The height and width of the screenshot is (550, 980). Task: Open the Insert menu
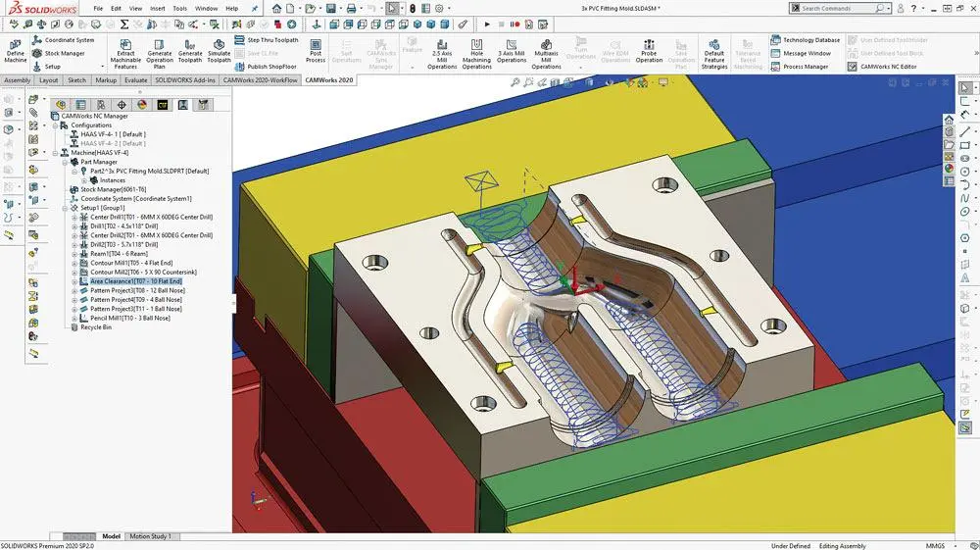pyautogui.click(x=158, y=9)
